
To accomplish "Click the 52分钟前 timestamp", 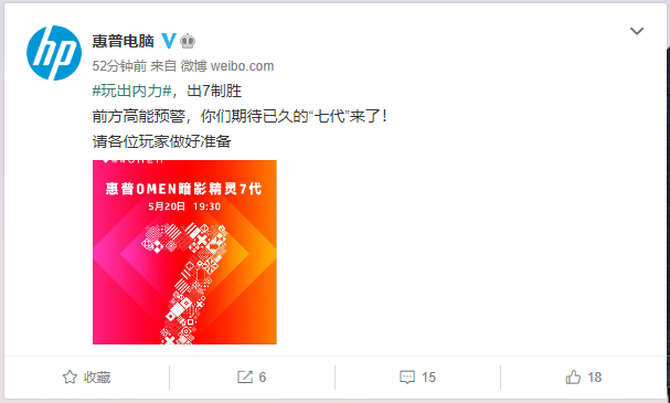I will pos(120,66).
